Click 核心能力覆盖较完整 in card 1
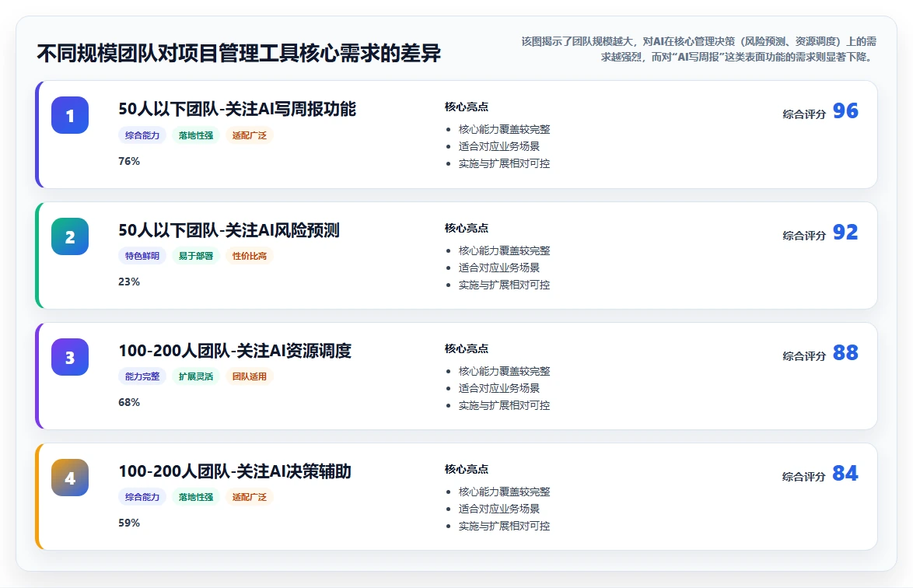The image size is (913, 588). click(504, 129)
